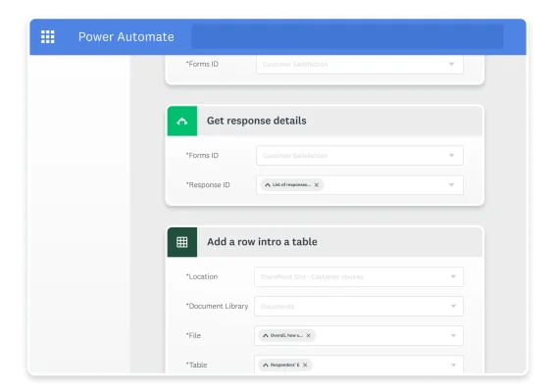Expand the Location dropdown arrow
556x392 pixels.
(453, 276)
